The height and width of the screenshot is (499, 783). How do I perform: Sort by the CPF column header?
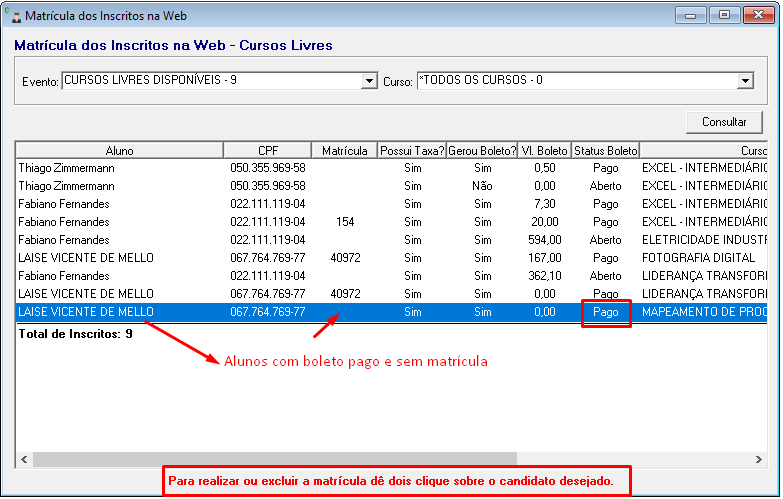[x=268, y=151]
